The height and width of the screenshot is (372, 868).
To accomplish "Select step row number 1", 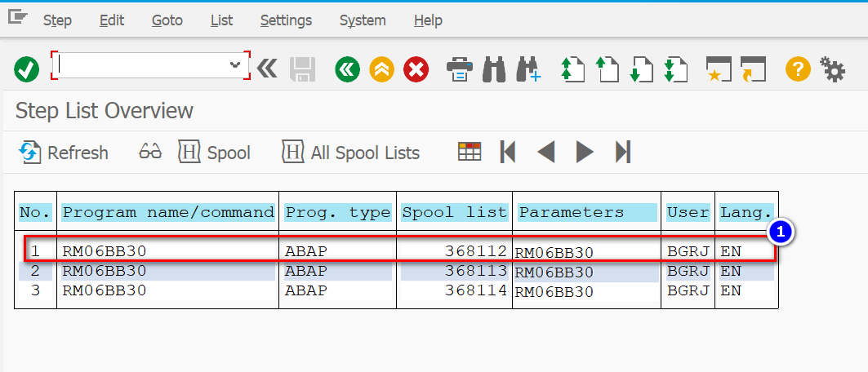I will click(396, 251).
